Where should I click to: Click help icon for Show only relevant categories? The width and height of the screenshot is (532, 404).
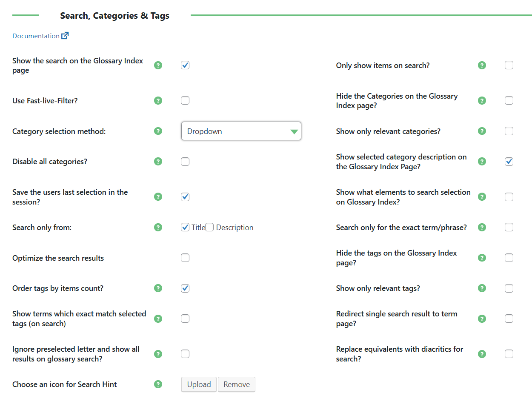(x=482, y=131)
